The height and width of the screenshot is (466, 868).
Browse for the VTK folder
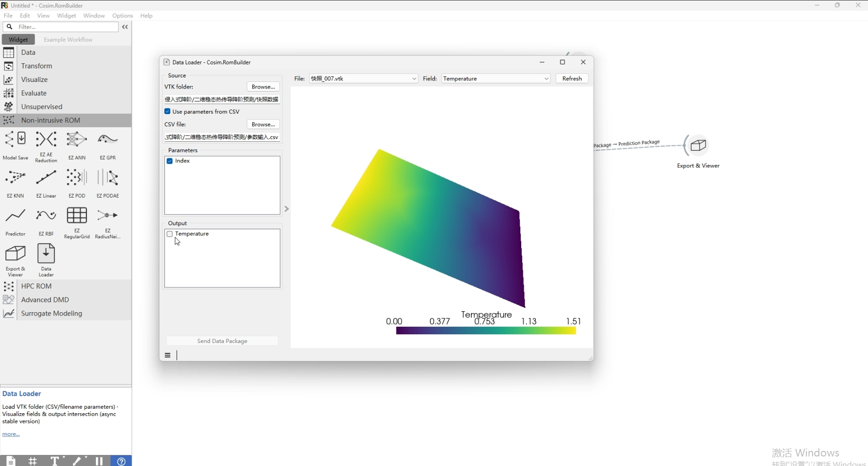(263, 86)
